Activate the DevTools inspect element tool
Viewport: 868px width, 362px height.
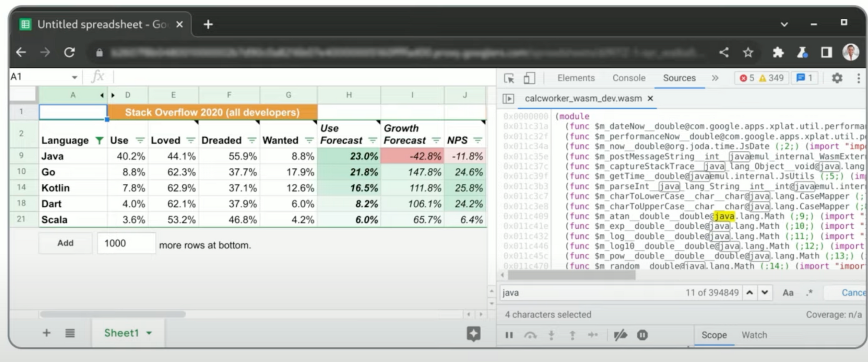[509, 78]
